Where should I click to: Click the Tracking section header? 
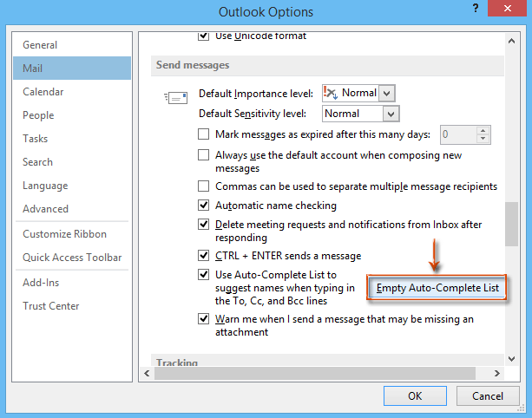click(x=327, y=360)
